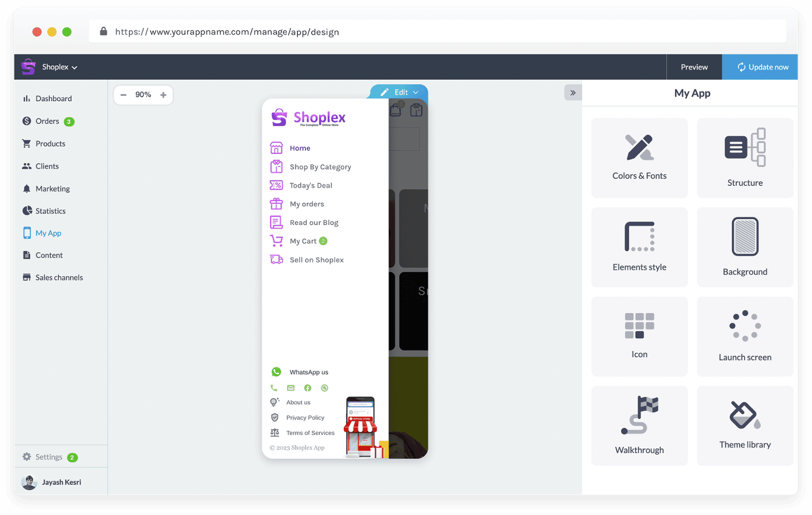Open the Privacy Policy link in the preview

point(305,417)
